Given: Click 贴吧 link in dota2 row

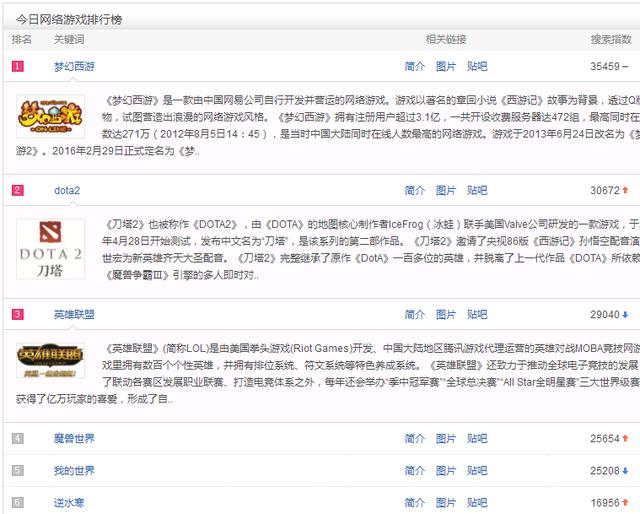Looking at the screenshot, I should tap(477, 190).
